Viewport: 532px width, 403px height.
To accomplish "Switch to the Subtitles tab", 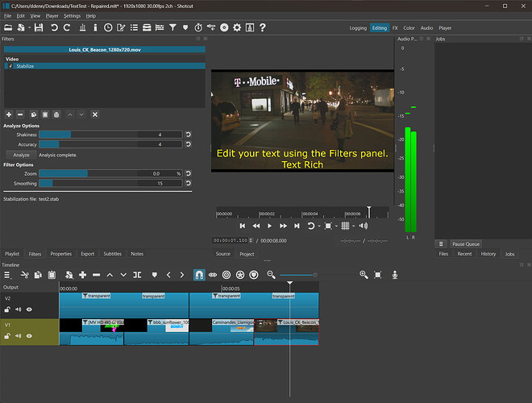I will [x=112, y=254].
